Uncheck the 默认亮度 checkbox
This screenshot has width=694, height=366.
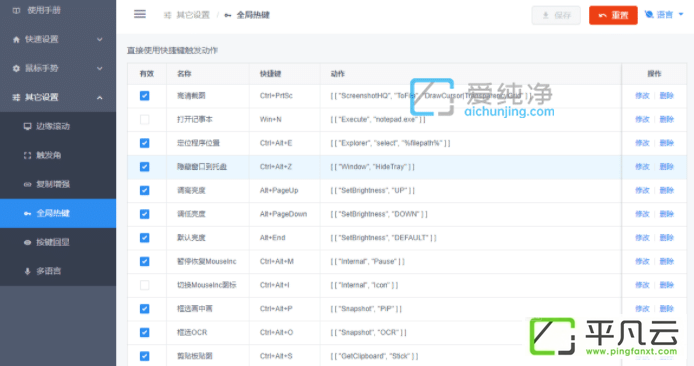click(144, 238)
